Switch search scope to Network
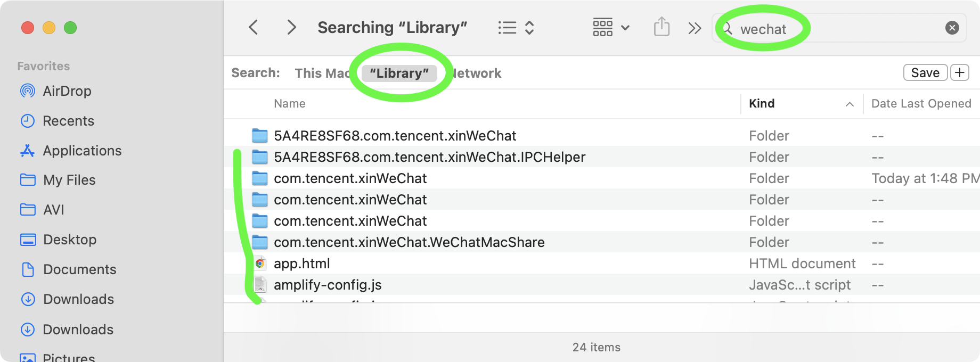The image size is (980, 362). (477, 73)
